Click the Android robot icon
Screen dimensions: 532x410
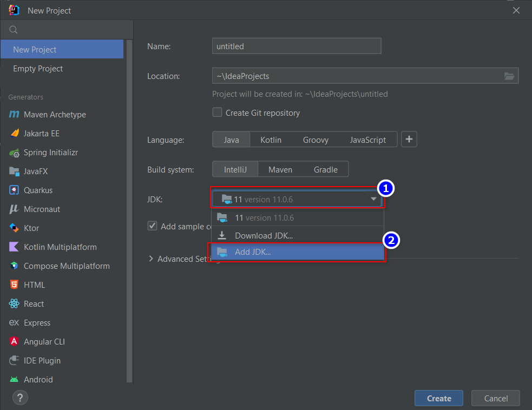tap(14, 380)
